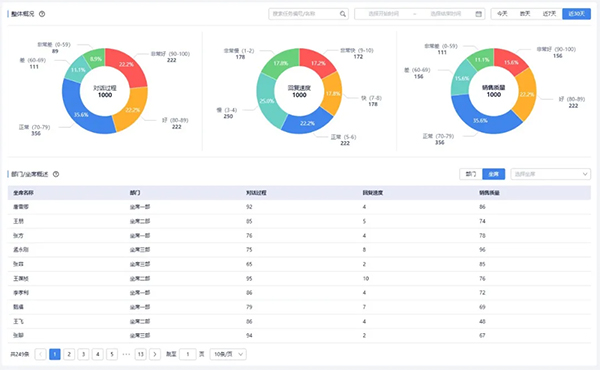
Task: Switch table view to 坐席
Action: [x=494, y=174]
